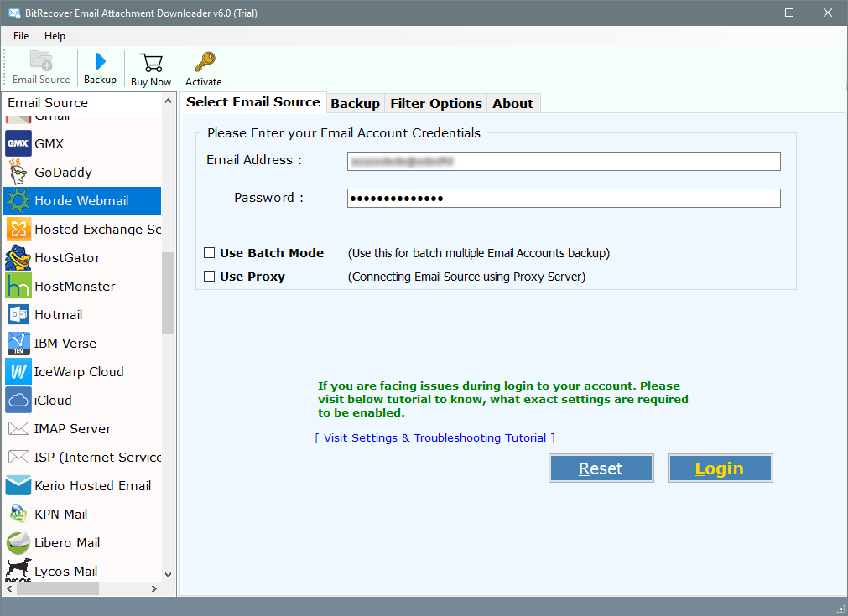Select the iCloud cloud icon
Screen dimensions: 848x616
(x=18, y=400)
